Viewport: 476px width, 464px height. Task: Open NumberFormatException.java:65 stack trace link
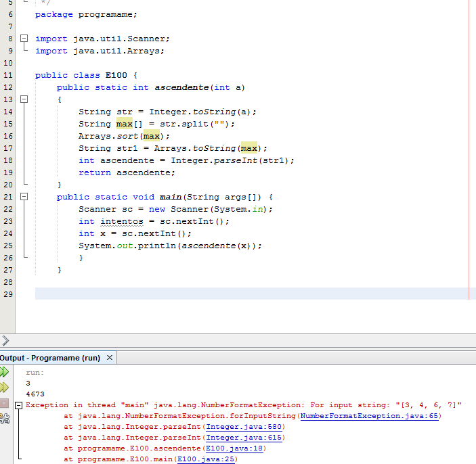pyautogui.click(x=370, y=416)
